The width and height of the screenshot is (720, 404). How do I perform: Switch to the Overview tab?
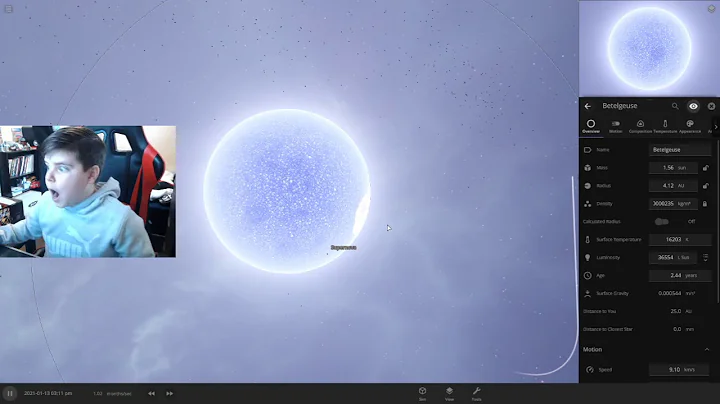[x=591, y=126]
